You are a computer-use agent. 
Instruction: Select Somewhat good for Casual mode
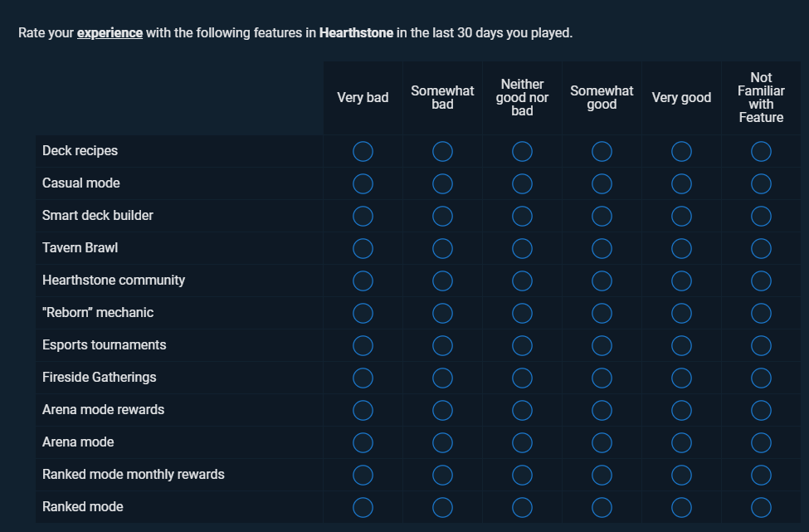(602, 184)
